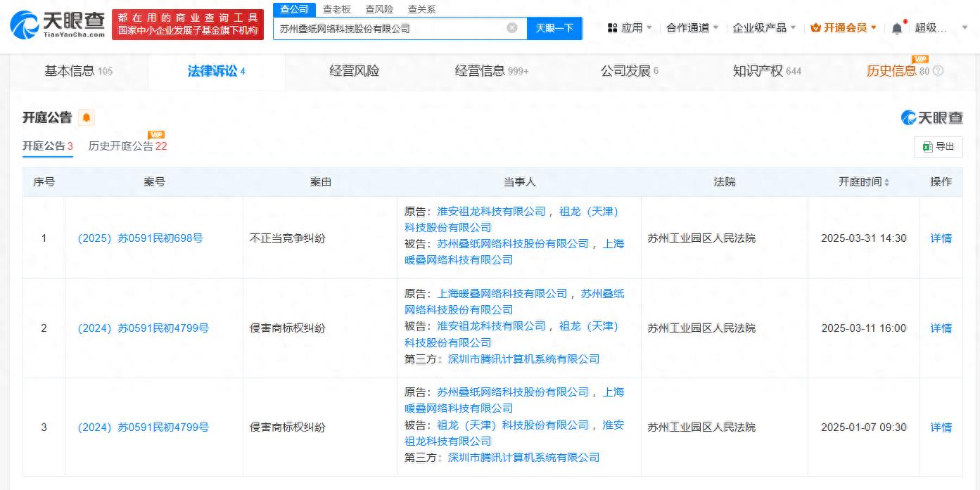Open the 法律诉讼 tab
The image size is (980, 490).
(216, 71)
